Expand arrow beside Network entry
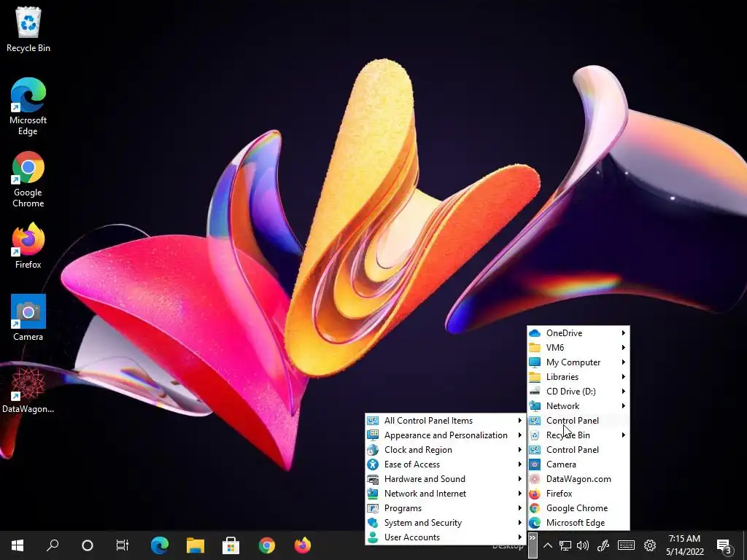Image resolution: width=747 pixels, height=560 pixels. coord(623,406)
